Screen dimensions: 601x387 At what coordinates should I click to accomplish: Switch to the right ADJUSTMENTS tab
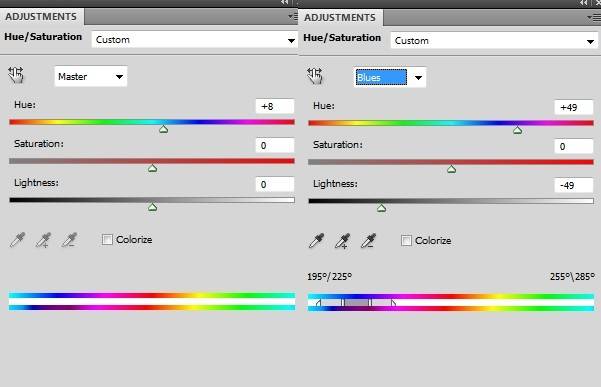(340, 18)
